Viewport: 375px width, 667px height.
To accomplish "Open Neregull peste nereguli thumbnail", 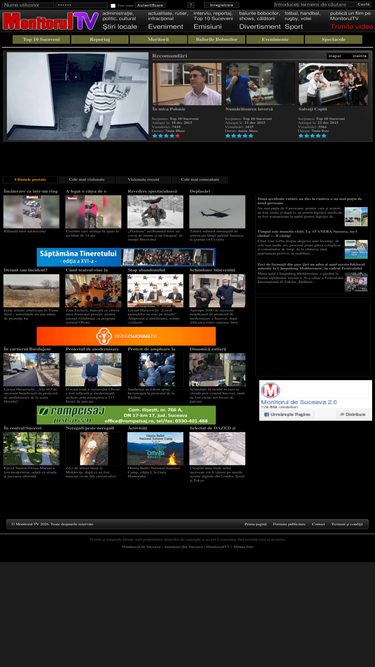I will coord(94,449).
